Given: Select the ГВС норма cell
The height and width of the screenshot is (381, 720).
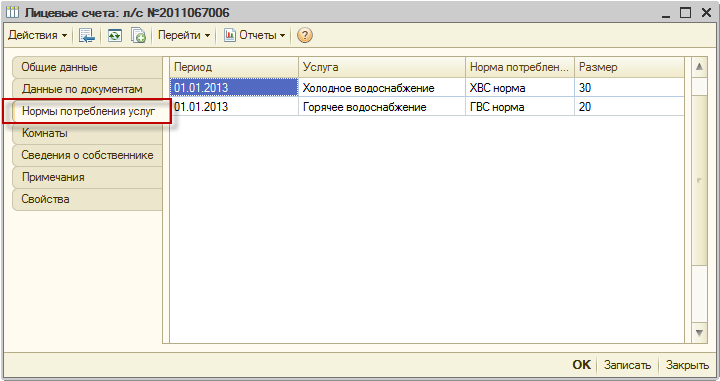Looking at the screenshot, I should tap(520, 106).
